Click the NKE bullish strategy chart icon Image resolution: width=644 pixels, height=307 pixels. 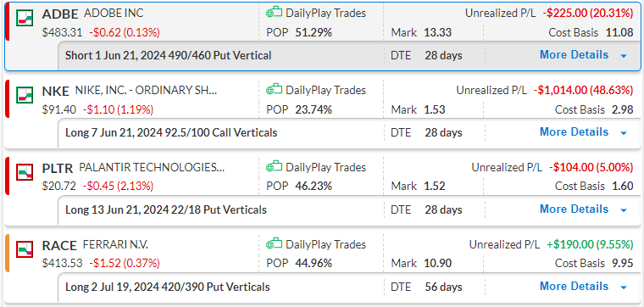[25, 95]
